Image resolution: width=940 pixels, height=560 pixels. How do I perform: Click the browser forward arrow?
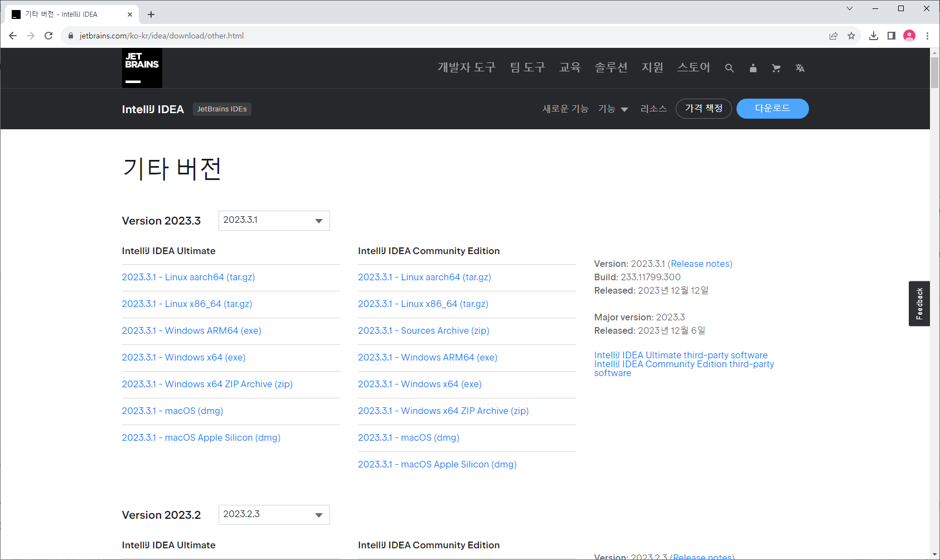(x=31, y=36)
